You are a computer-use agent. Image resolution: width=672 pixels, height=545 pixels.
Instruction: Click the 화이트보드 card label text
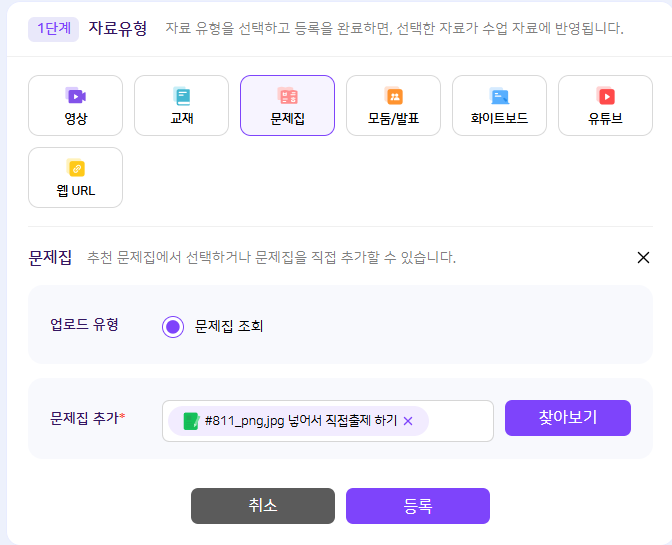pyautogui.click(x=499, y=119)
